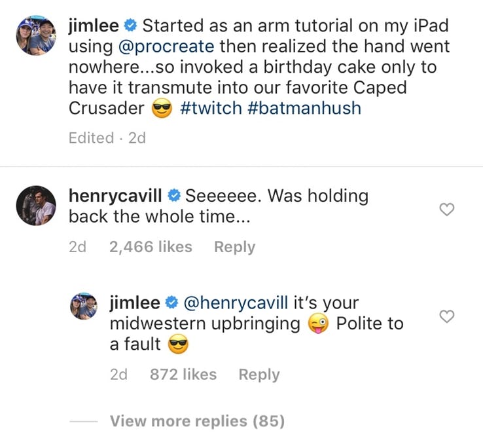Open the @henrycavill mention in jimlee's reply

coord(236,303)
